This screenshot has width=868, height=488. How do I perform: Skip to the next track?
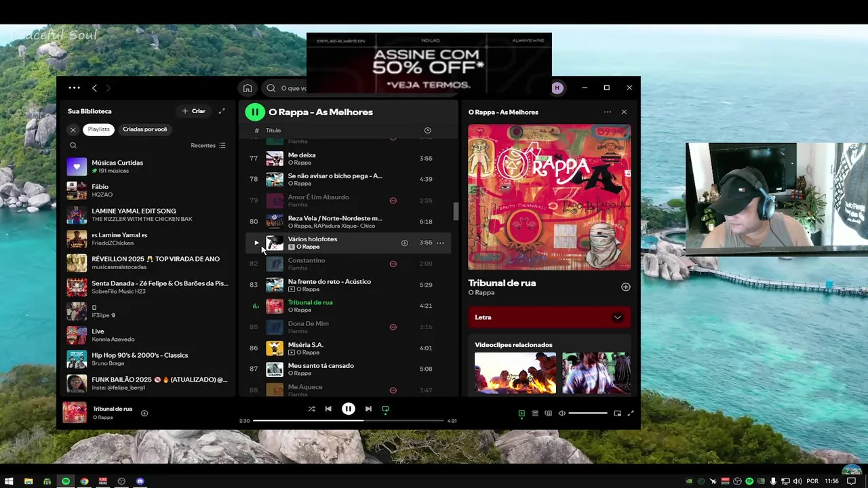coord(368,409)
